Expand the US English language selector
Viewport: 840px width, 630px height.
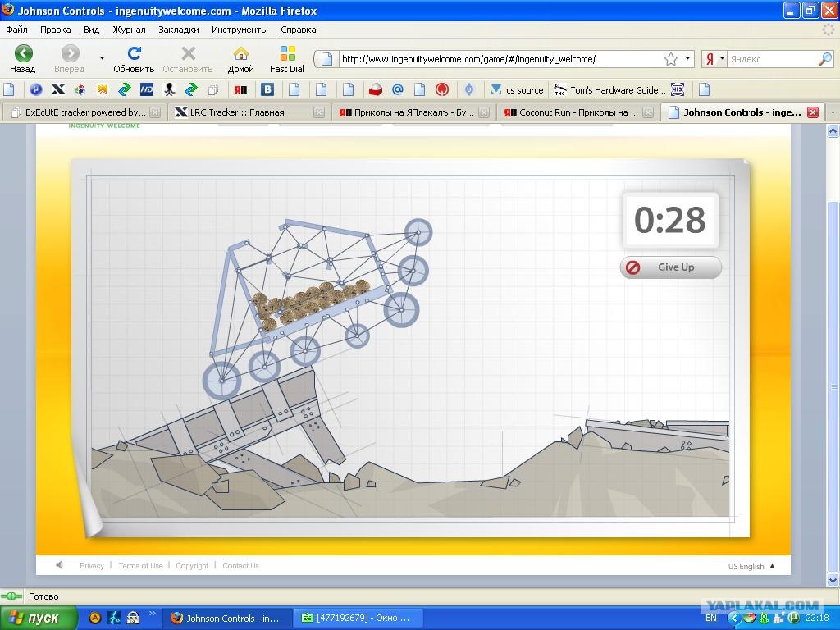click(x=751, y=566)
